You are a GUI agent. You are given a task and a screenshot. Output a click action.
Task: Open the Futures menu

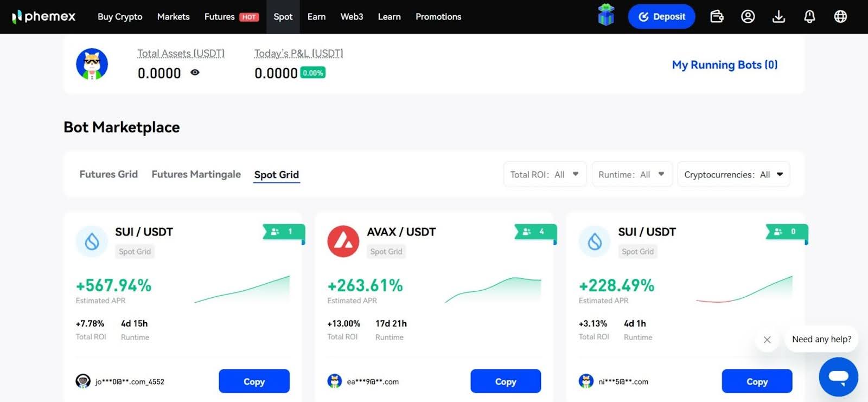tap(219, 17)
